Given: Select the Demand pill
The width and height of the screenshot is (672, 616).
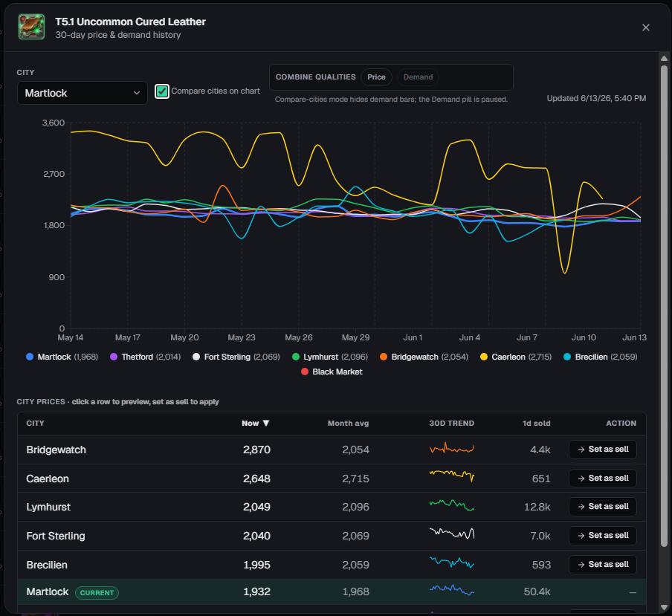Looking at the screenshot, I should point(418,77).
